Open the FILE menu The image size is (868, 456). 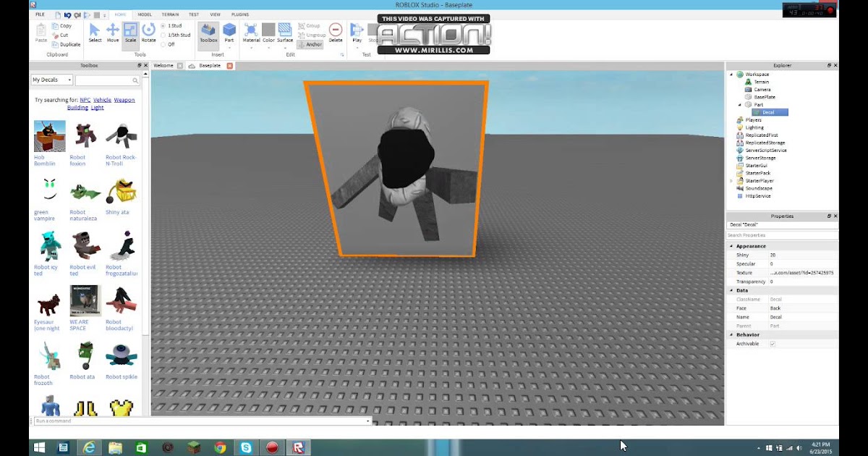click(40, 14)
